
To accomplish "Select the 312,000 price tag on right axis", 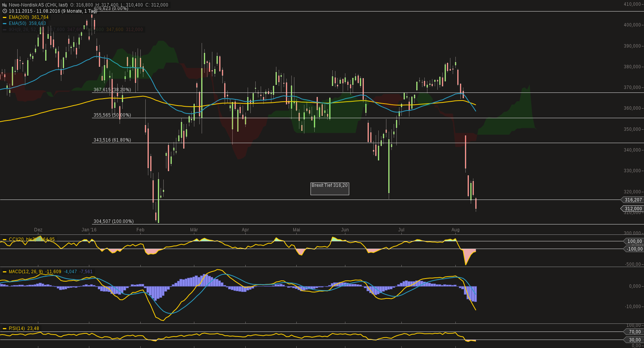I will pos(632,209).
